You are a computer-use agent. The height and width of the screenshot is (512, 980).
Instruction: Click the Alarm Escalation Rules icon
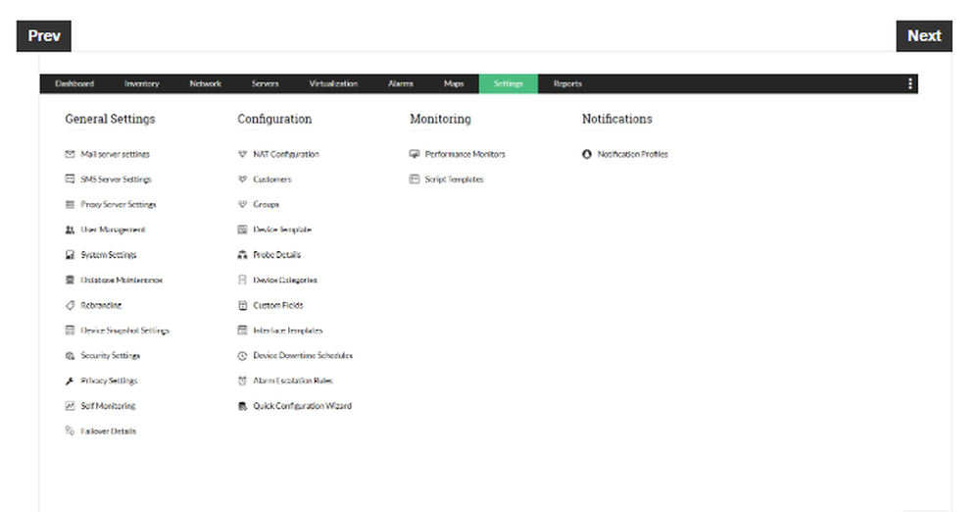click(242, 381)
